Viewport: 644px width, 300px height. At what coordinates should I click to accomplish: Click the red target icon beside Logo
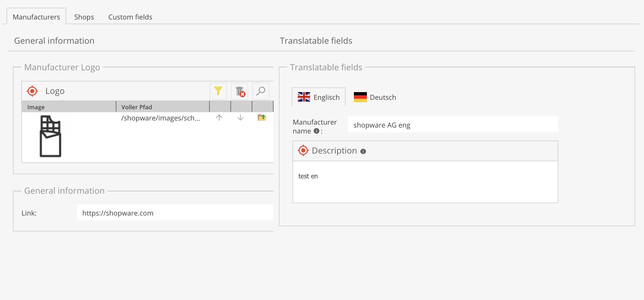[32, 91]
